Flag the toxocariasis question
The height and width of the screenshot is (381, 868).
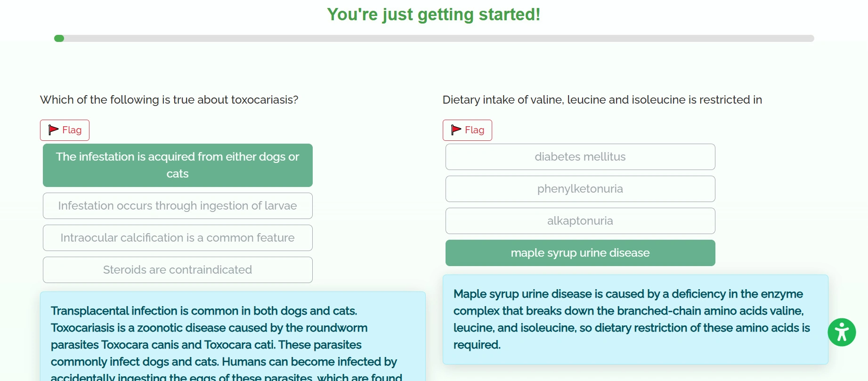pos(65,130)
